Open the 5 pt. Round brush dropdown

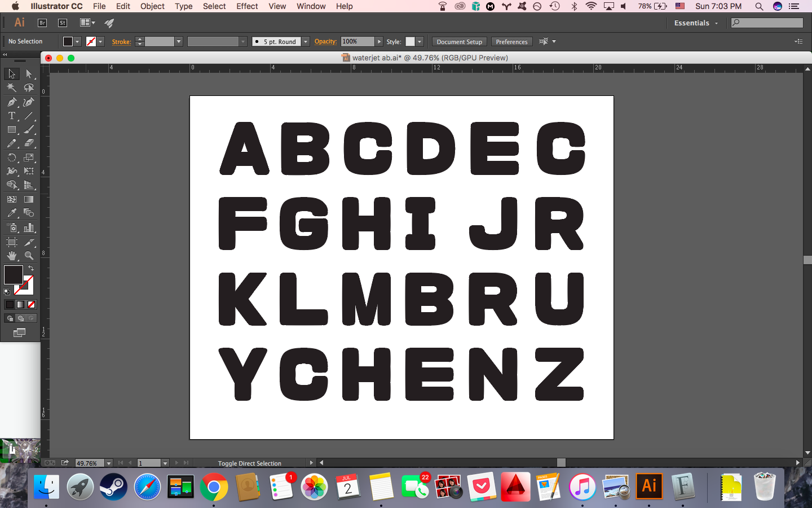click(305, 42)
